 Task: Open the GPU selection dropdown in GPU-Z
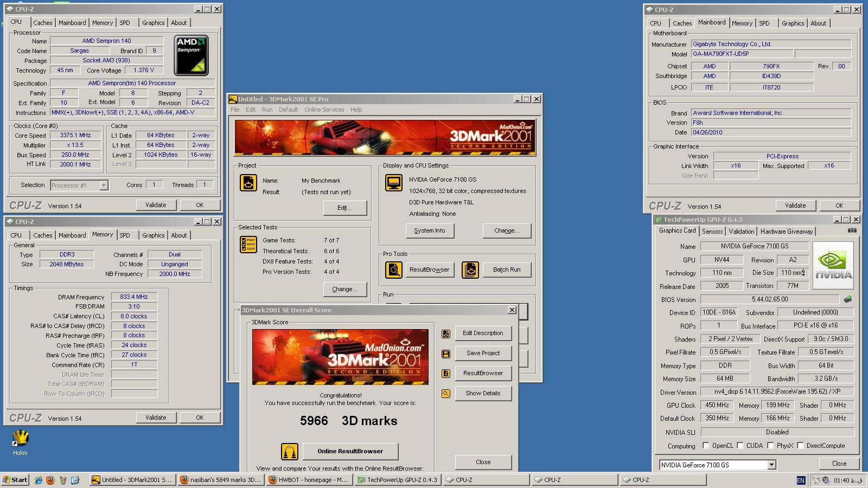pyautogui.click(x=771, y=465)
